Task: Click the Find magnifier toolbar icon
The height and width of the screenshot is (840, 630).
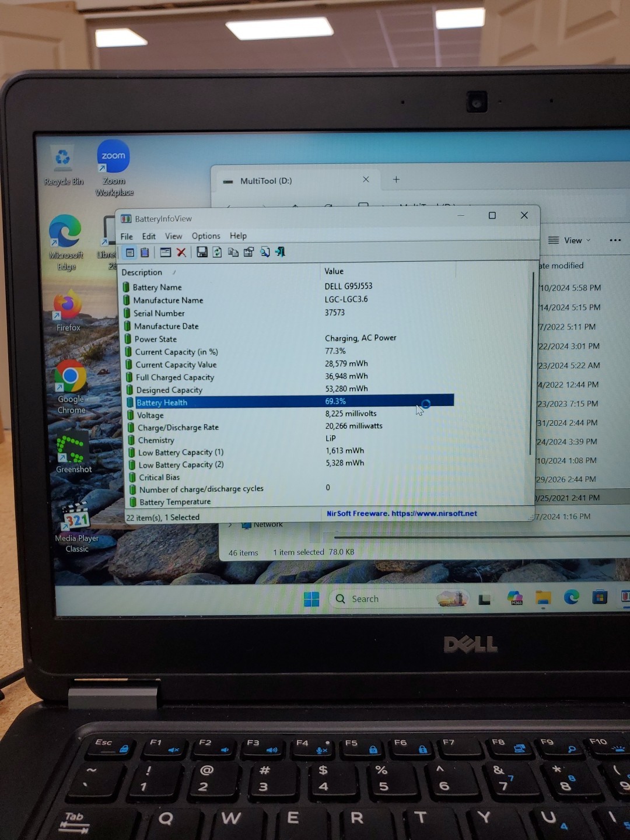Action: [265, 252]
